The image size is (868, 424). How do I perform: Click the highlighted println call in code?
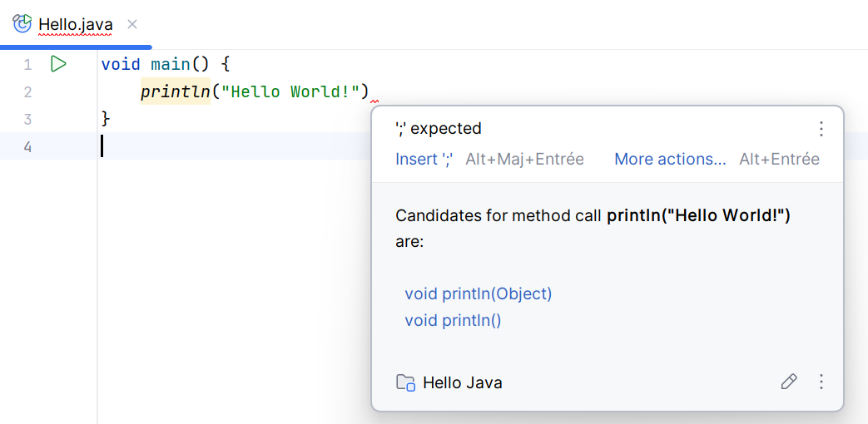(175, 91)
